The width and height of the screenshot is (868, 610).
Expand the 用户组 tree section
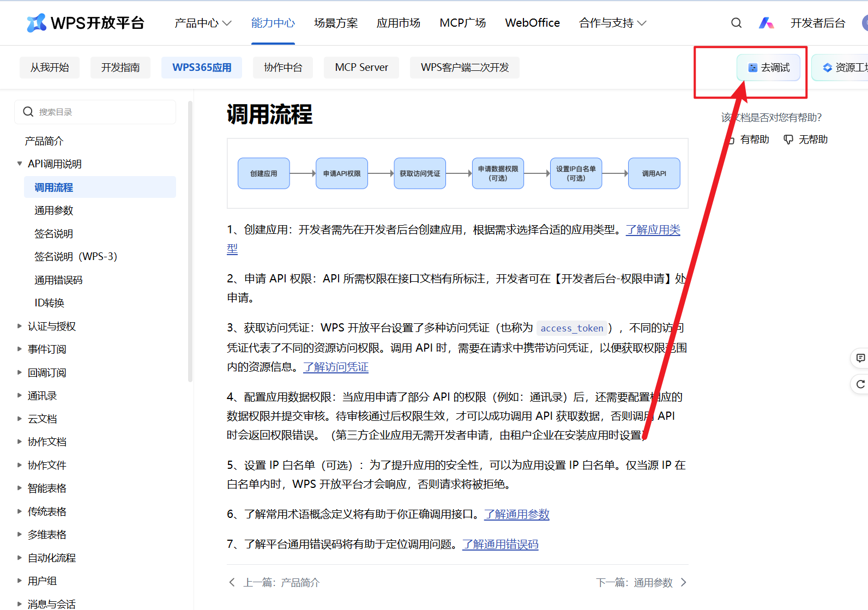coord(20,581)
